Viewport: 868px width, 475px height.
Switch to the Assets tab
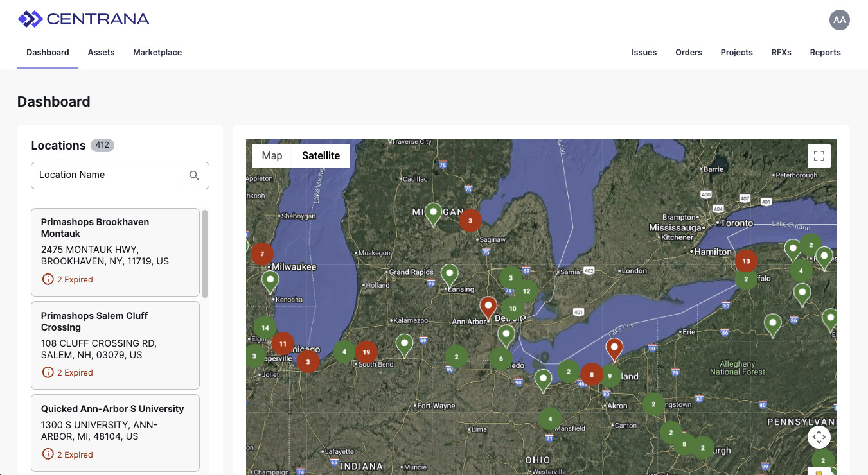[101, 53]
